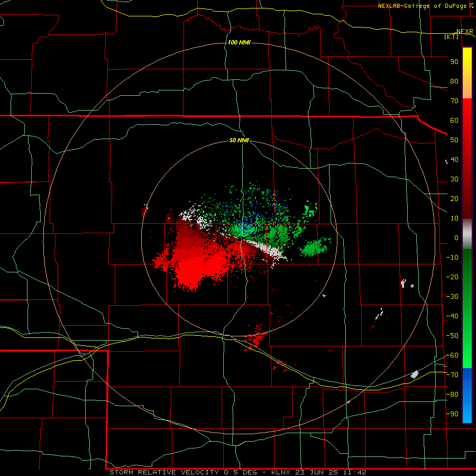Pick the blue segment of the color bar
The height and width of the screenshot is (476, 476).
(x=467, y=396)
